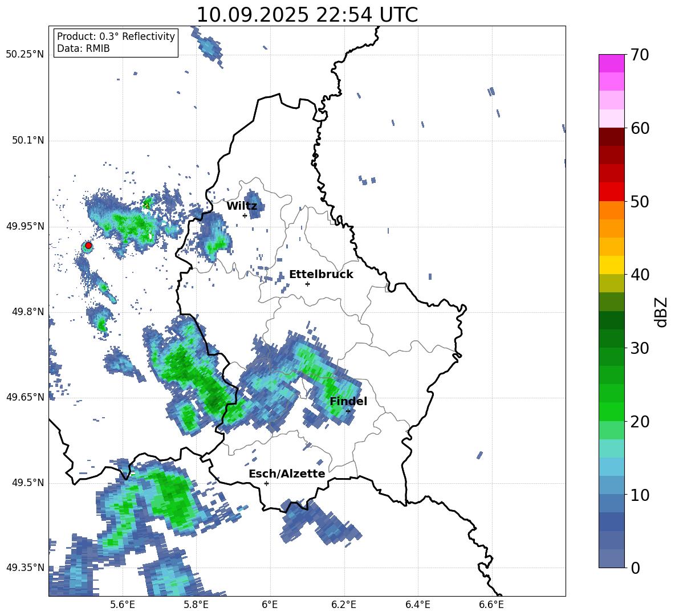The width and height of the screenshot is (675, 616).
Task: Click the 50.1°N latitude label
Action: point(29,141)
